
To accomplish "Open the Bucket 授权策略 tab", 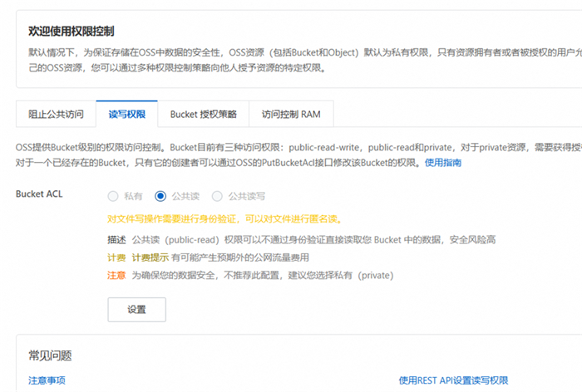I will coord(204,115).
